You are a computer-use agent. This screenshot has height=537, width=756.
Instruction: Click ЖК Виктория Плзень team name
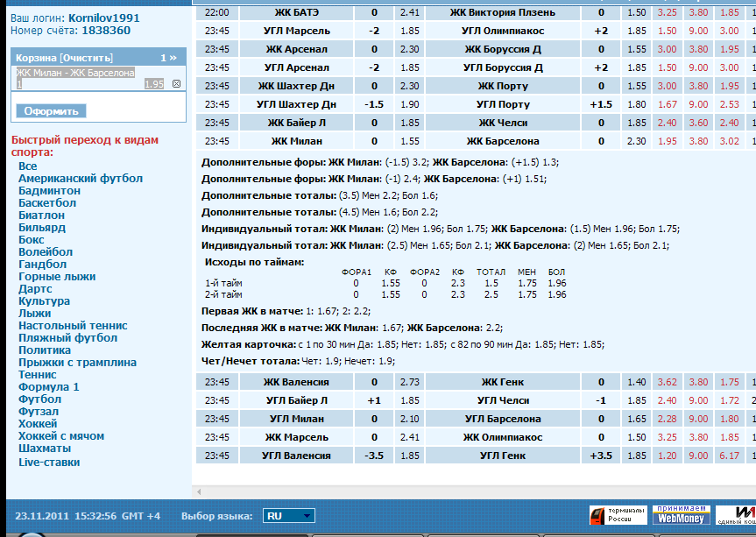pyautogui.click(x=502, y=12)
